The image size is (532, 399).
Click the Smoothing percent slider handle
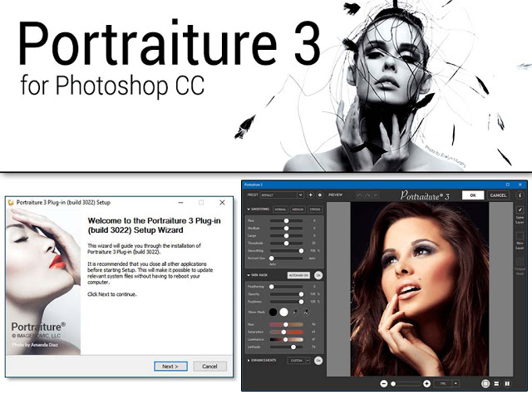tap(301, 251)
